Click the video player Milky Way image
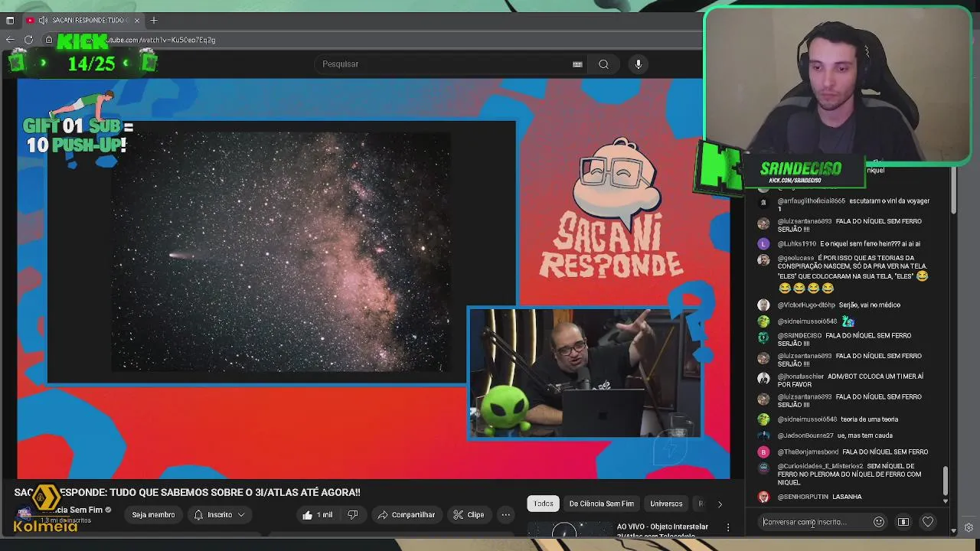 tap(281, 252)
